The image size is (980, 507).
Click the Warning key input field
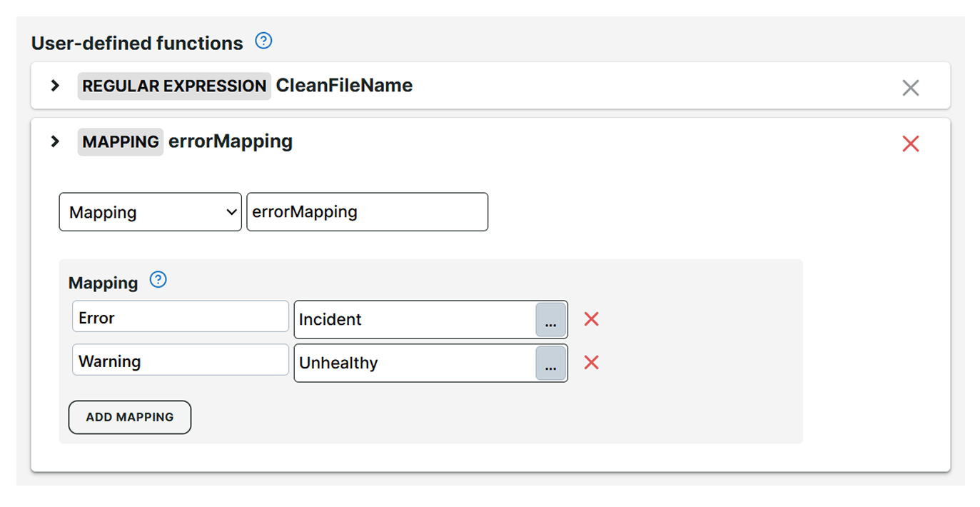[180, 361]
